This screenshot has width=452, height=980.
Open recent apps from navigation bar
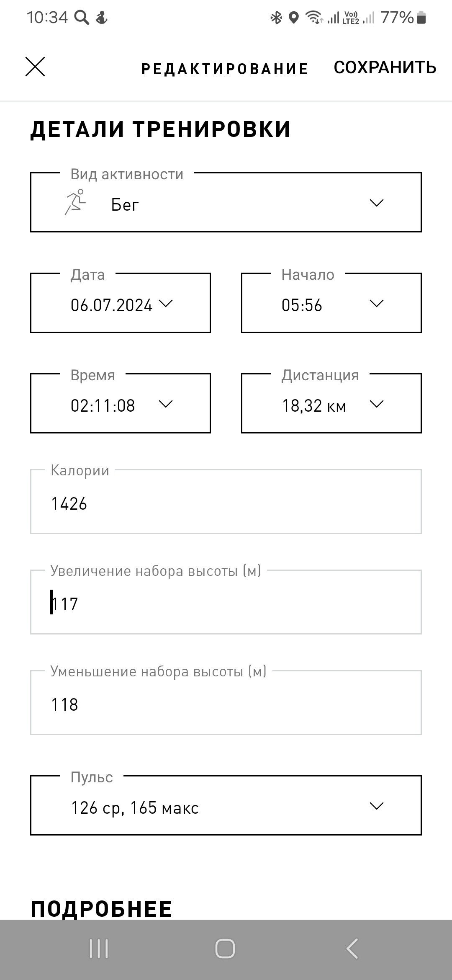(x=99, y=949)
